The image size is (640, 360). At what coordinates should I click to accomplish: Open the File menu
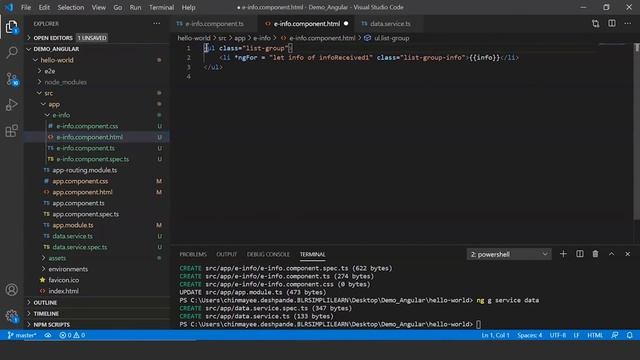click(x=26, y=7)
